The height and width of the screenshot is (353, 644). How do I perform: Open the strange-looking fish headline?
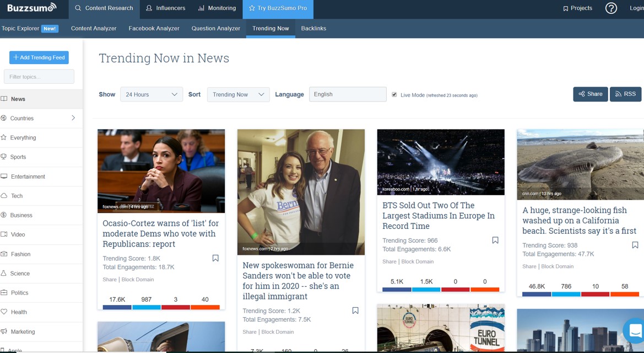[579, 221]
